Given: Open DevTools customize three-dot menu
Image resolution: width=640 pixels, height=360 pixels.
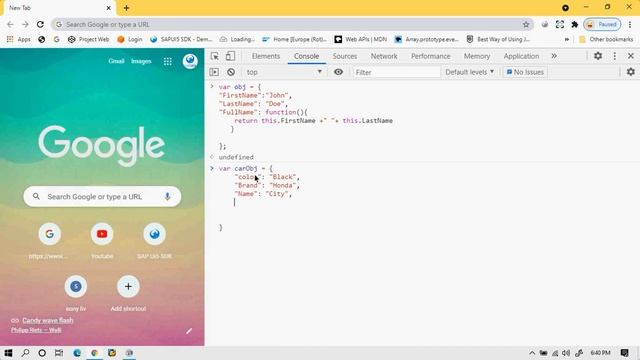Looking at the screenshot, I should click(615, 56).
